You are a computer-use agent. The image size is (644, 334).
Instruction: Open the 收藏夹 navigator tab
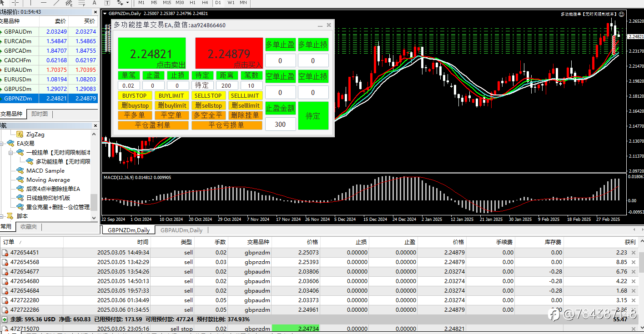click(x=29, y=226)
